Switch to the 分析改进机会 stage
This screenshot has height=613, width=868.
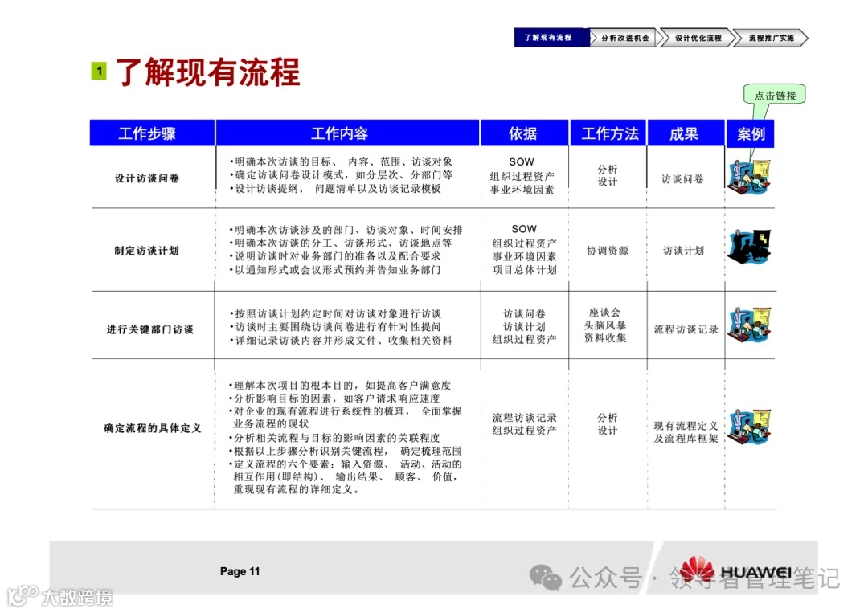pos(625,37)
